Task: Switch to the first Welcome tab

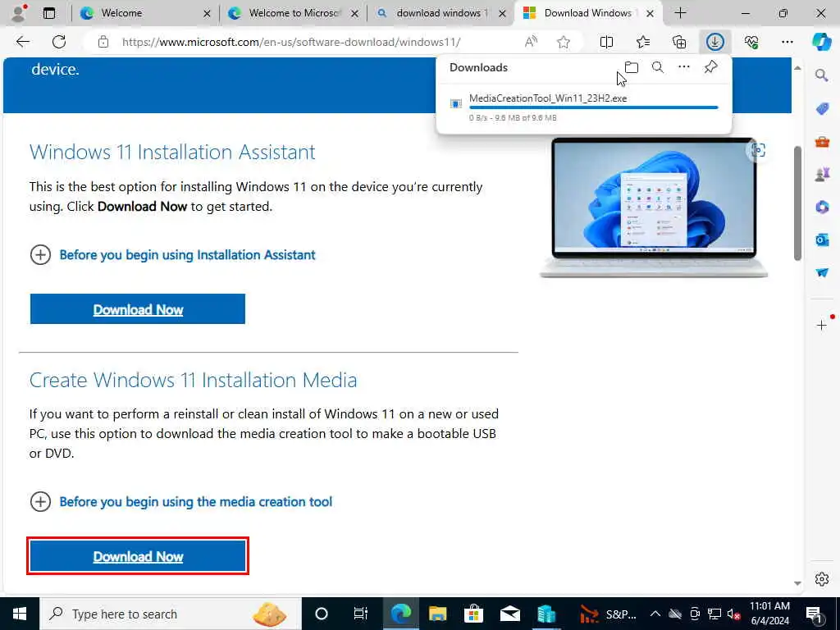Action: pyautogui.click(x=144, y=13)
